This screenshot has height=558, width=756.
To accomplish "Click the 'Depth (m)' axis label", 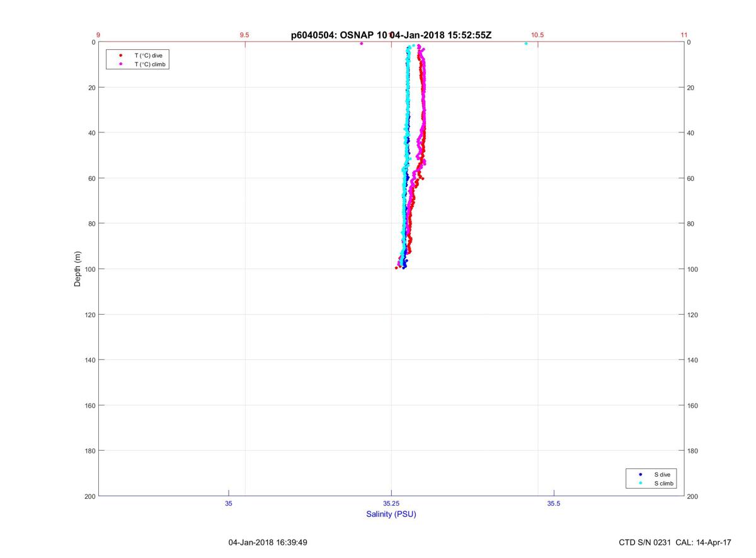I will (78, 269).
